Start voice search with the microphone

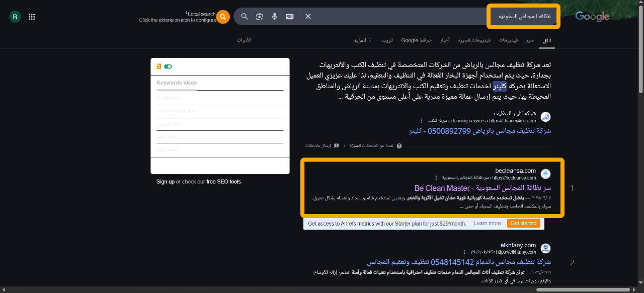[275, 17]
